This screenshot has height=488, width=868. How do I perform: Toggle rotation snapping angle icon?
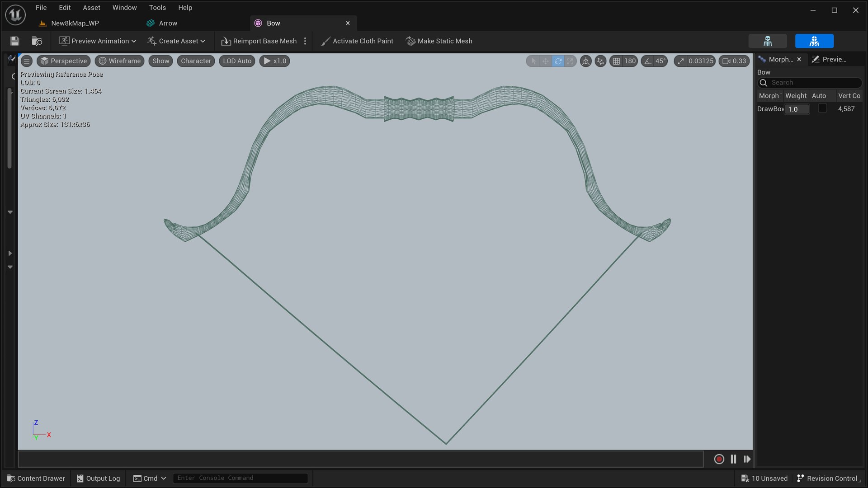[648, 61]
